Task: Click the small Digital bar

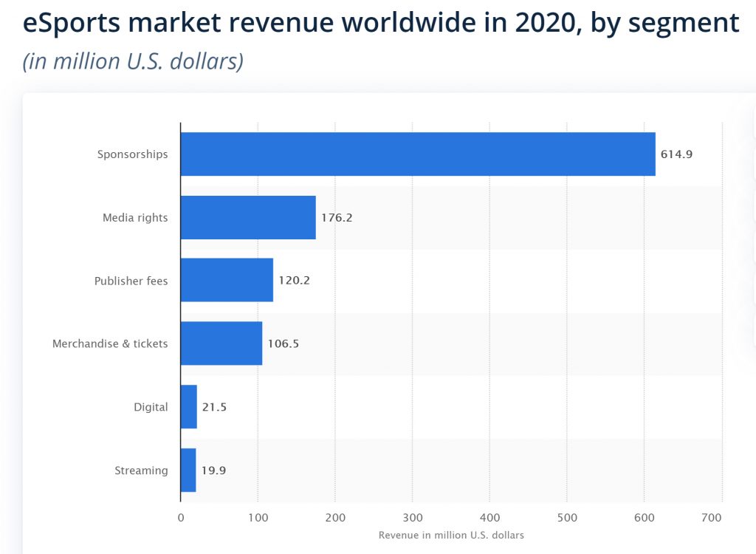Action: (189, 407)
